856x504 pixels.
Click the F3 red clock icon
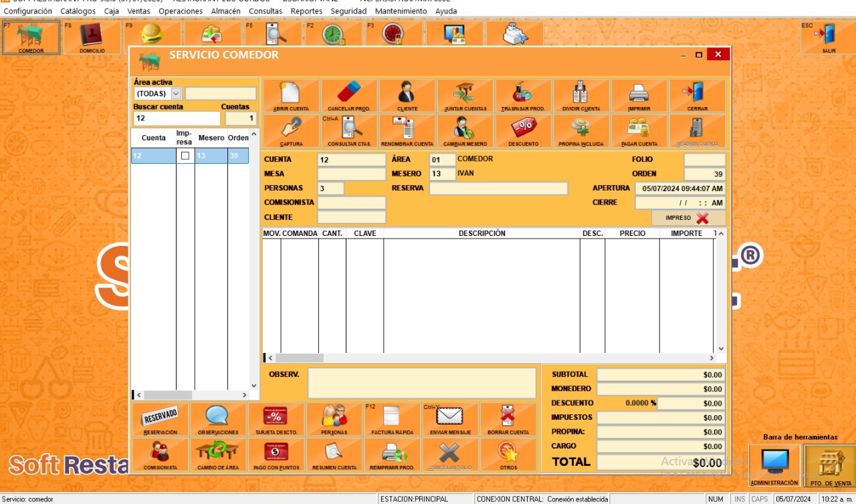[393, 34]
